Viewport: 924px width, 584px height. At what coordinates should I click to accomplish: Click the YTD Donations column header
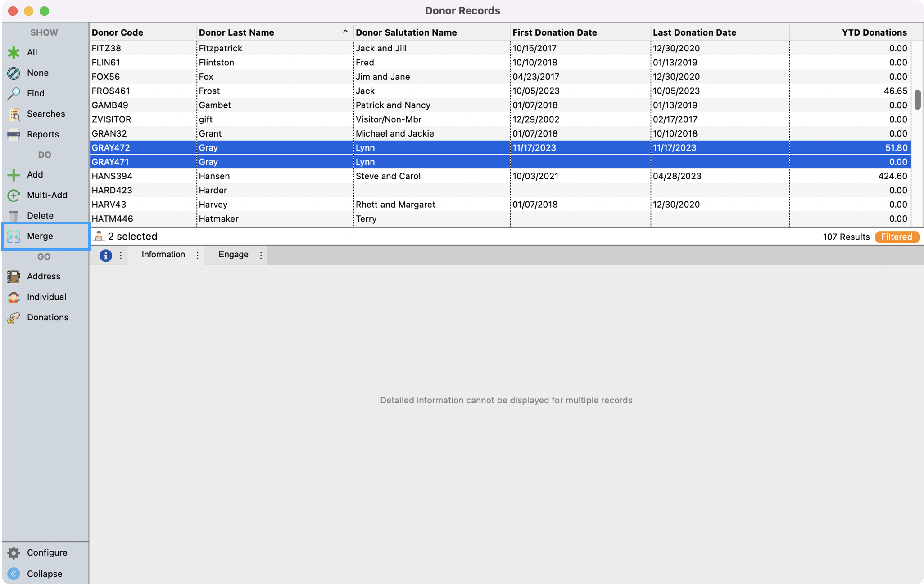[x=874, y=32]
